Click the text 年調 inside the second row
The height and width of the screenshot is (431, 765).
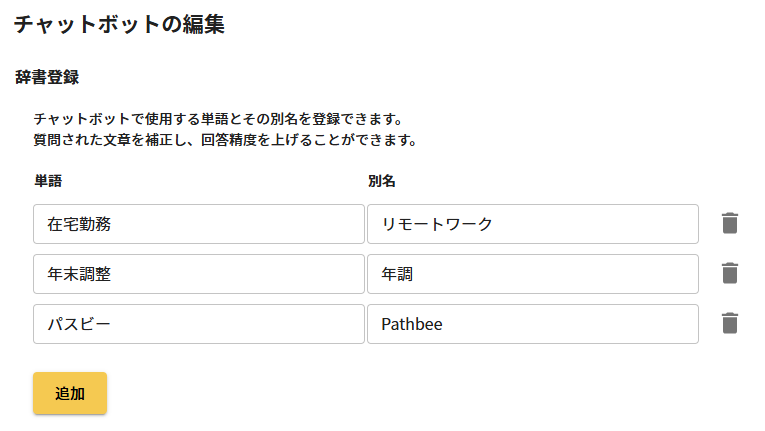(397, 274)
